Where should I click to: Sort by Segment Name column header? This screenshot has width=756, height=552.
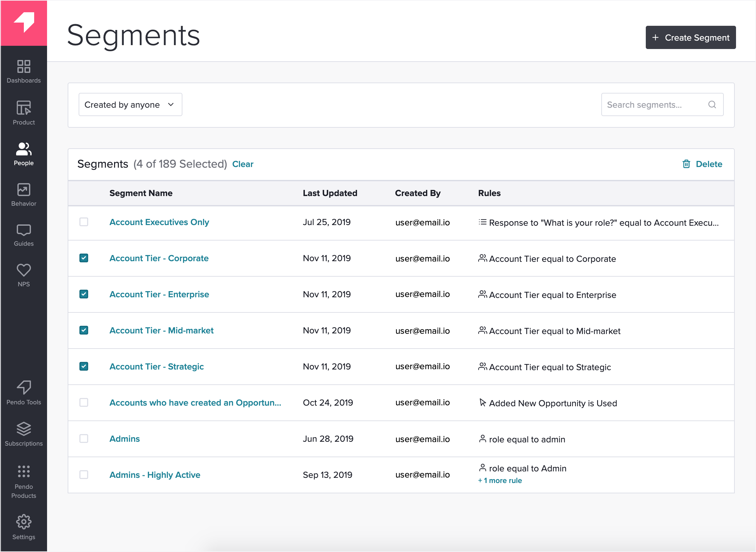[141, 193]
